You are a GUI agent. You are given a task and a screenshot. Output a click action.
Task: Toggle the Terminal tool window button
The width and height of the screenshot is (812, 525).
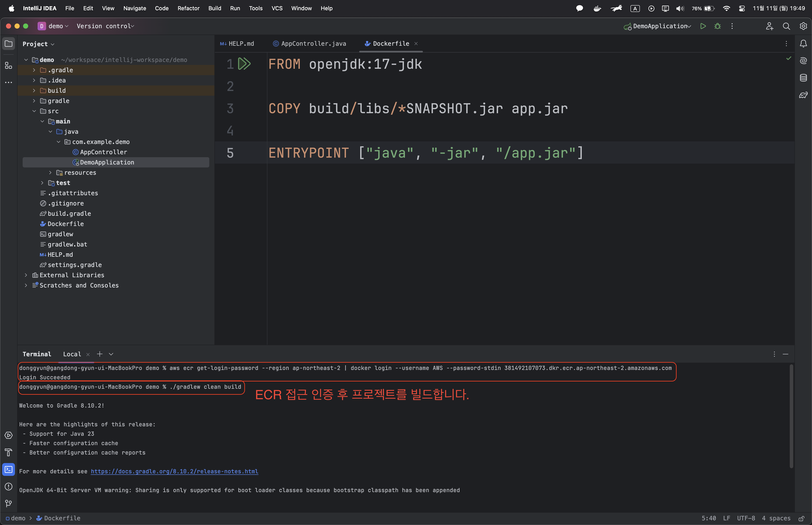coord(9,469)
